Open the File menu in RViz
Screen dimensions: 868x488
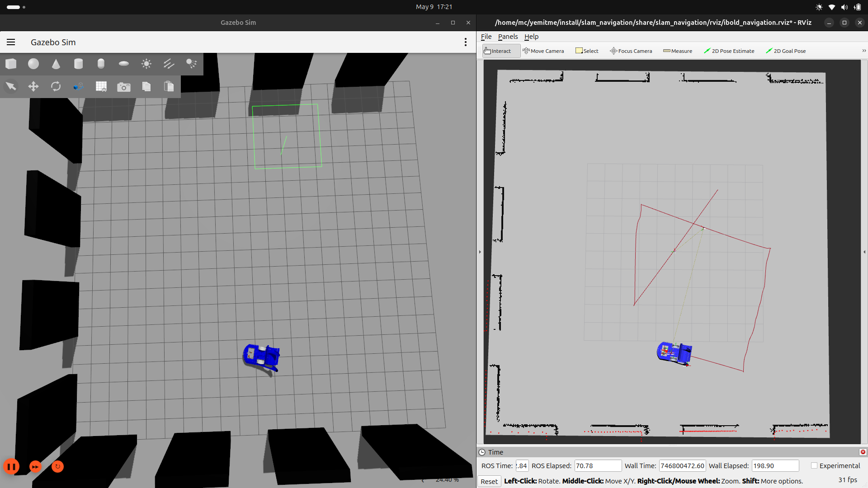[x=486, y=37]
